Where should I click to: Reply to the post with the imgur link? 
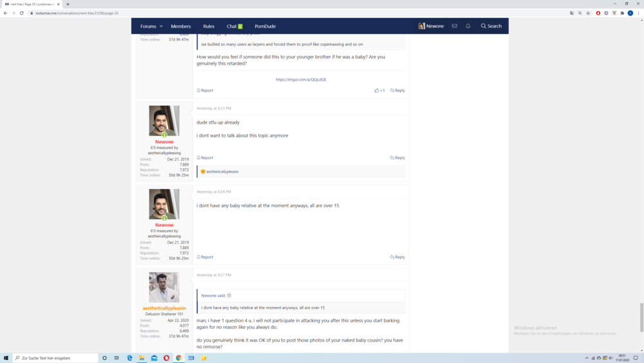(x=397, y=90)
